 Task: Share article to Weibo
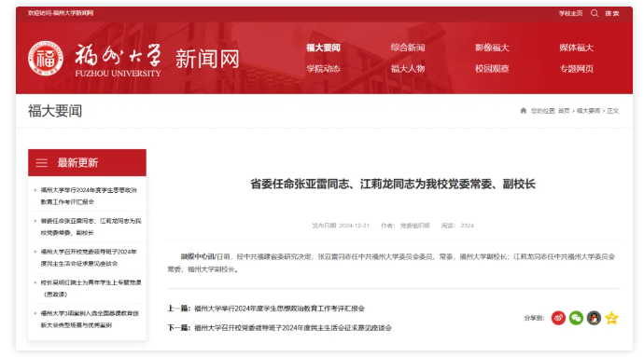click(558, 318)
